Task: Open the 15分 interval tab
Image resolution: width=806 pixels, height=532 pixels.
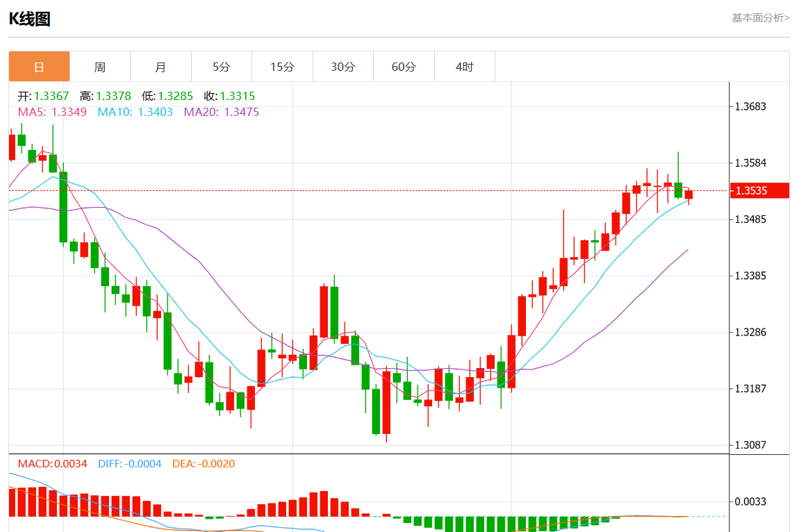Action: [x=282, y=67]
